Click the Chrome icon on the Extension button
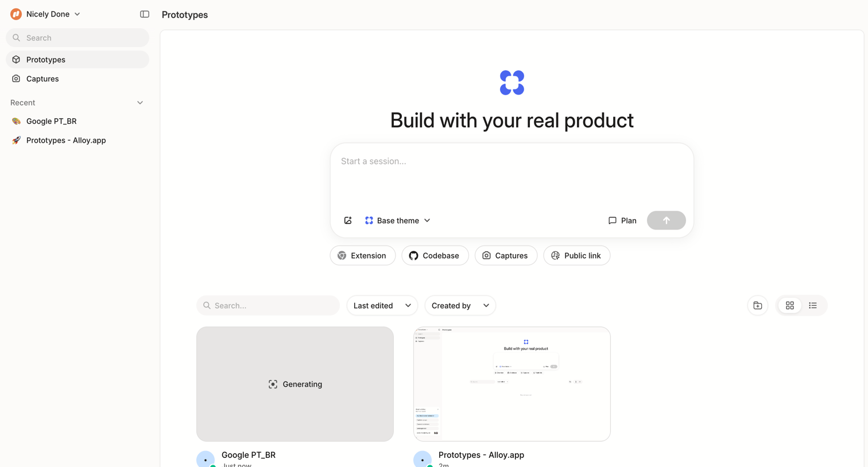The height and width of the screenshot is (467, 868). pyautogui.click(x=342, y=255)
